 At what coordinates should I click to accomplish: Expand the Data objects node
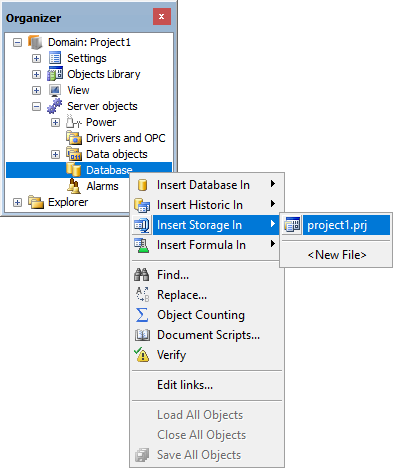tap(55, 154)
